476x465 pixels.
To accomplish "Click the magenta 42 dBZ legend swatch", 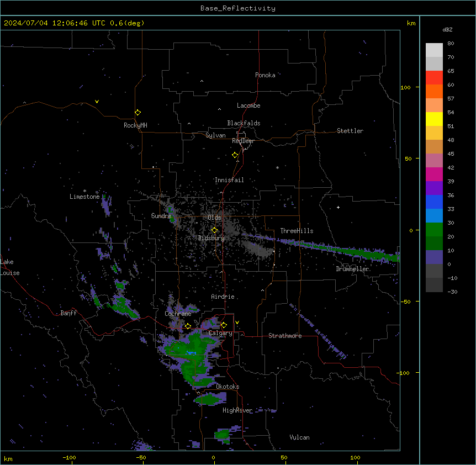I will 434,174.
